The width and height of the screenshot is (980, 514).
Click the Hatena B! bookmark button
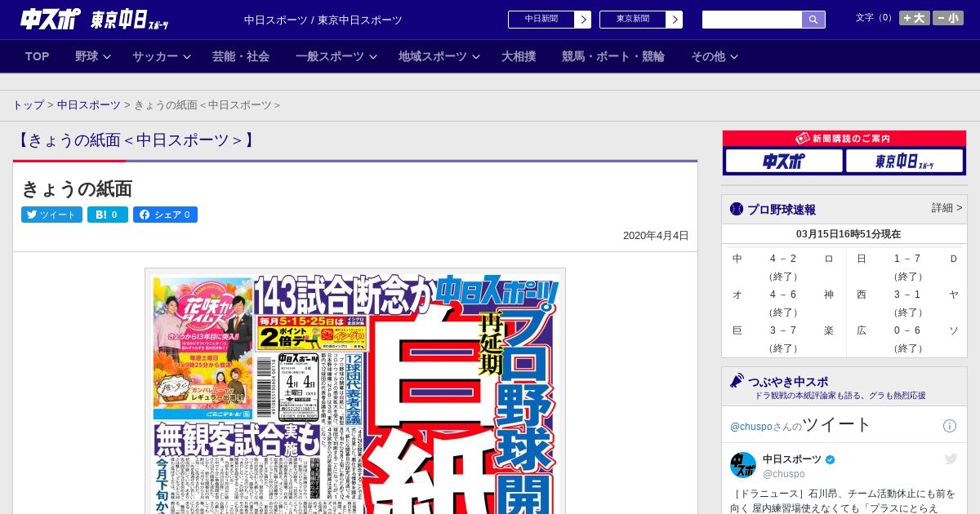[108, 215]
